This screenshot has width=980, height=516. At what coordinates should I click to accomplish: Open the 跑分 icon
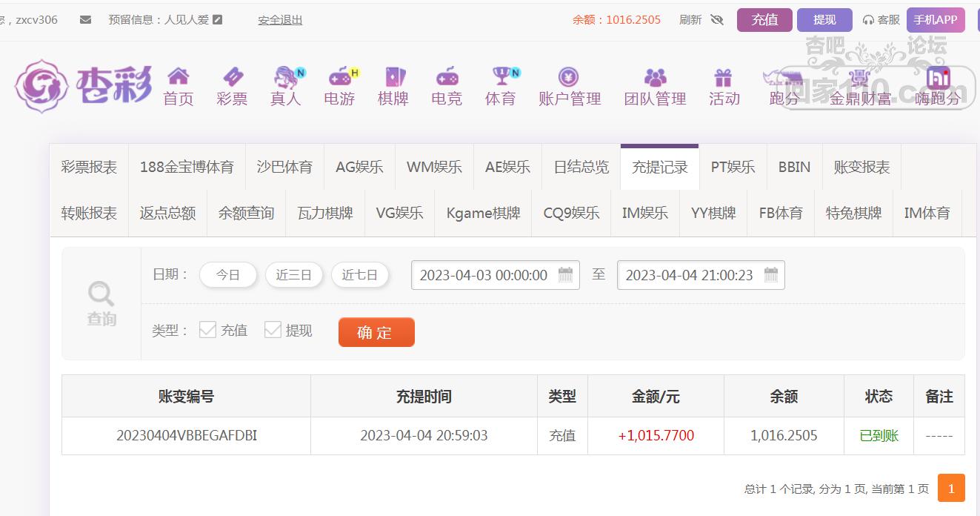click(784, 77)
